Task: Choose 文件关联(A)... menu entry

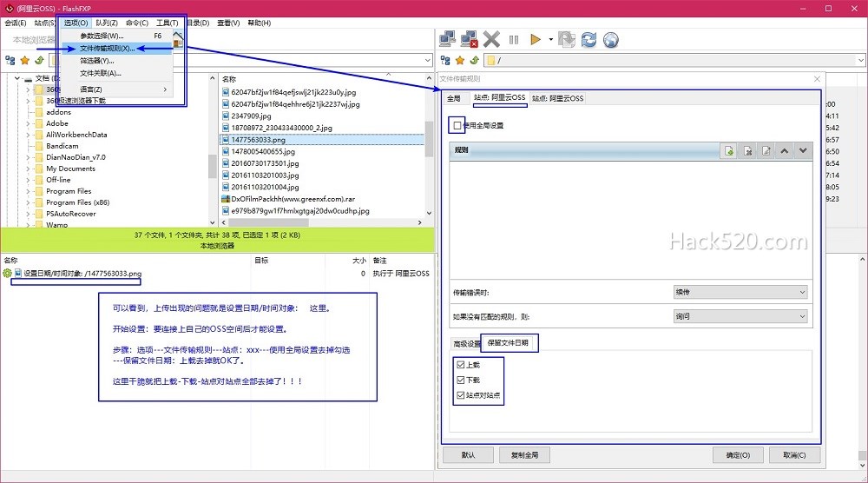Action: [x=117, y=73]
